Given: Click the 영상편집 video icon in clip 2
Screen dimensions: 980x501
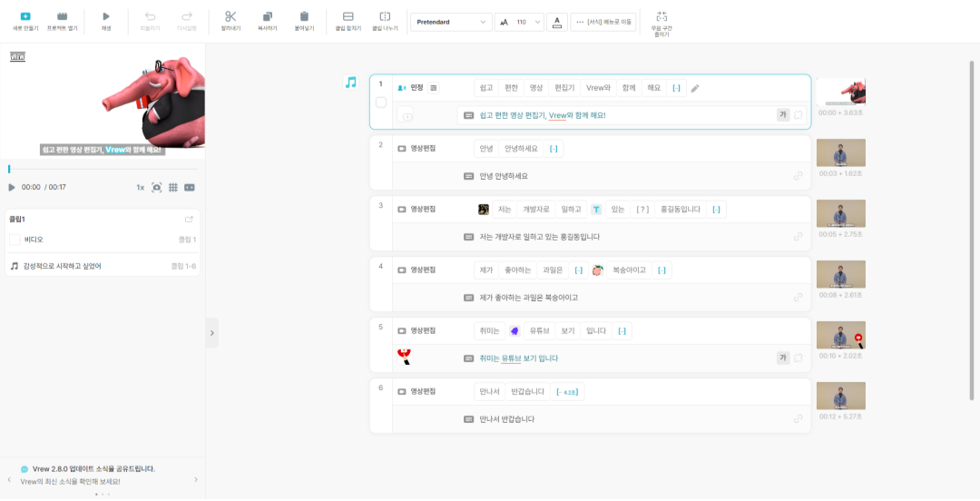Looking at the screenshot, I should point(402,149).
